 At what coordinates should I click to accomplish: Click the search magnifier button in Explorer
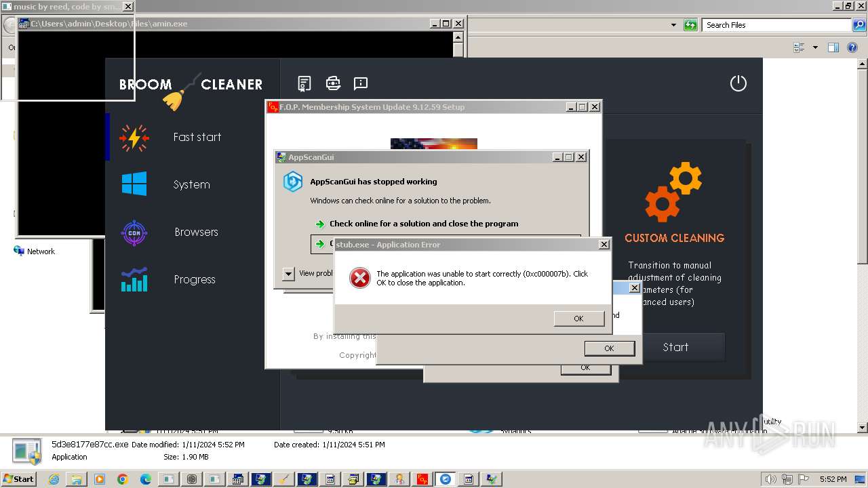coord(859,25)
